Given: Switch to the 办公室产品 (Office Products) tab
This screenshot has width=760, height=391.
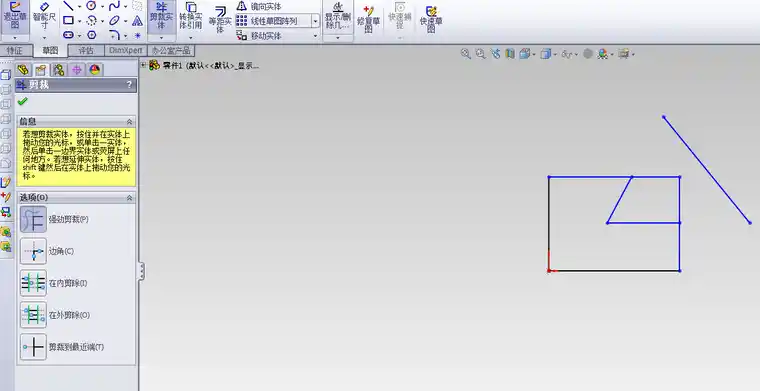Looking at the screenshot, I should 171,50.
